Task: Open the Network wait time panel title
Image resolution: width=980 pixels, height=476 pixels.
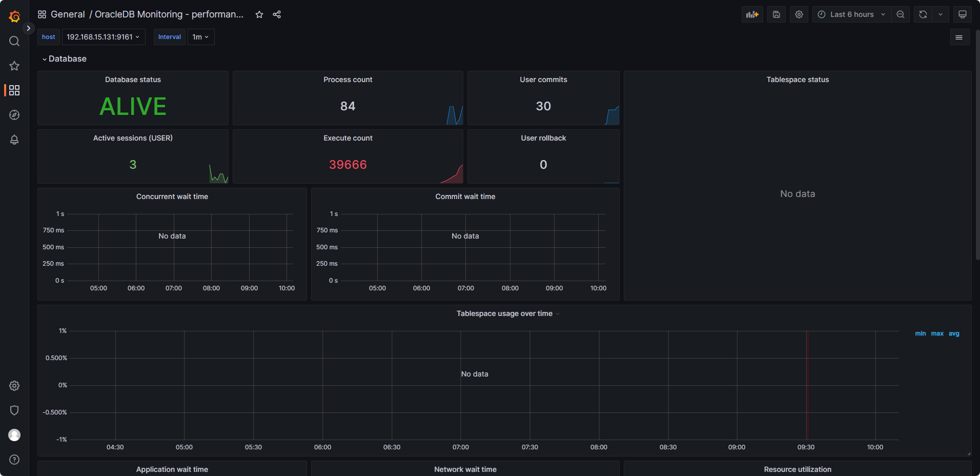Action: pyautogui.click(x=465, y=469)
